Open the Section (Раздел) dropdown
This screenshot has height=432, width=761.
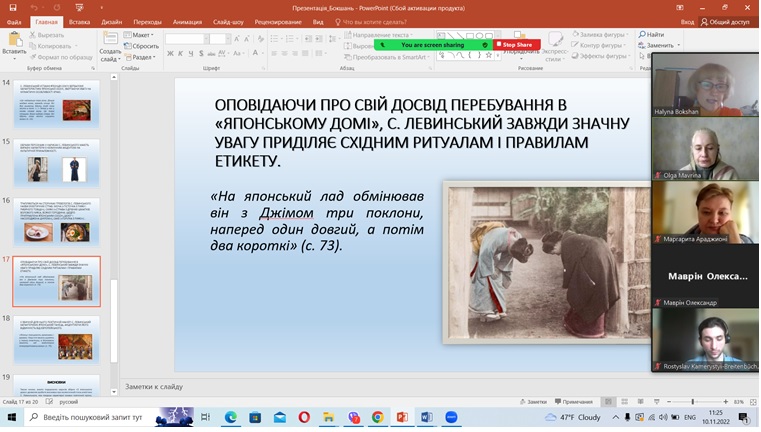tap(140, 57)
